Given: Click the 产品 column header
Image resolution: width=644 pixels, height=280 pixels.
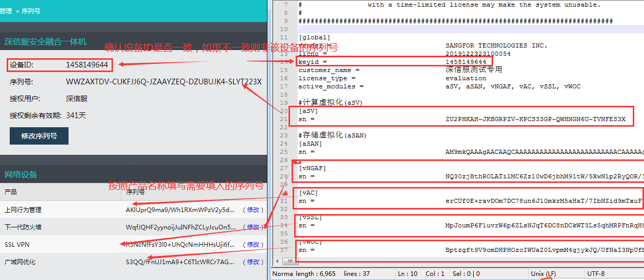Looking at the screenshot, I should click(11, 192).
